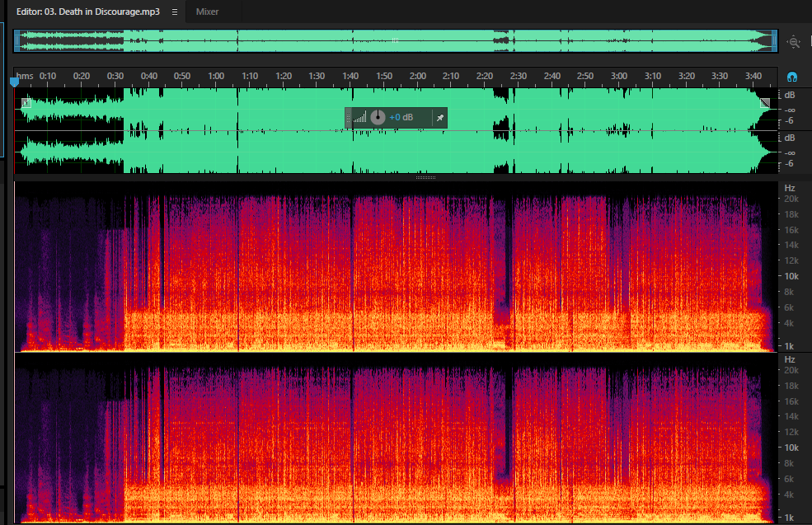Screen dimensions: 812x525
Task: Click the overview navigator center grip
Action: coord(395,40)
